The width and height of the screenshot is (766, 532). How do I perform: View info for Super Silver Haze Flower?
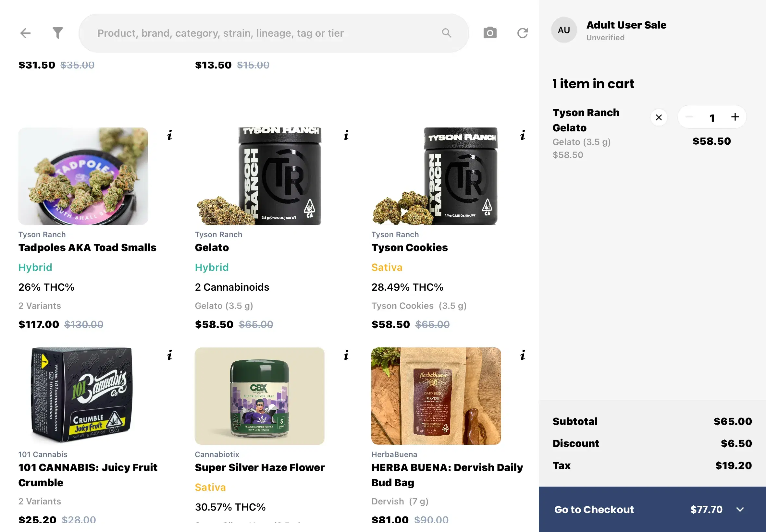pyautogui.click(x=346, y=355)
